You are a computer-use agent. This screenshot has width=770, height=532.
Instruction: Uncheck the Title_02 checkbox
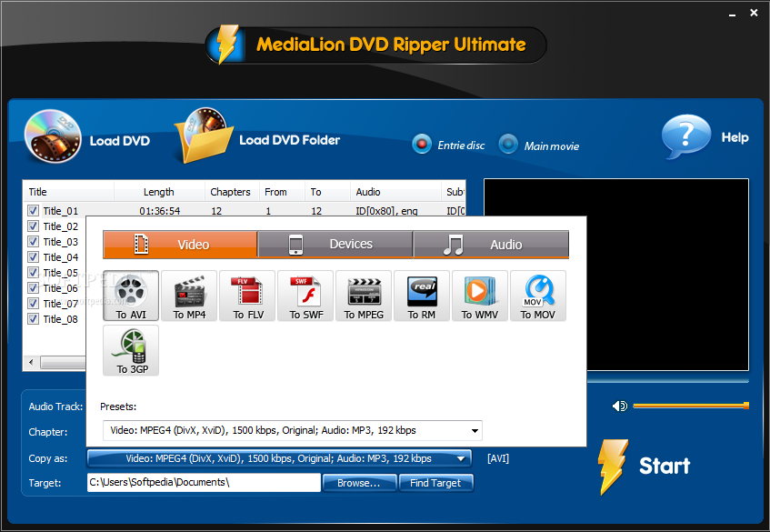point(33,226)
